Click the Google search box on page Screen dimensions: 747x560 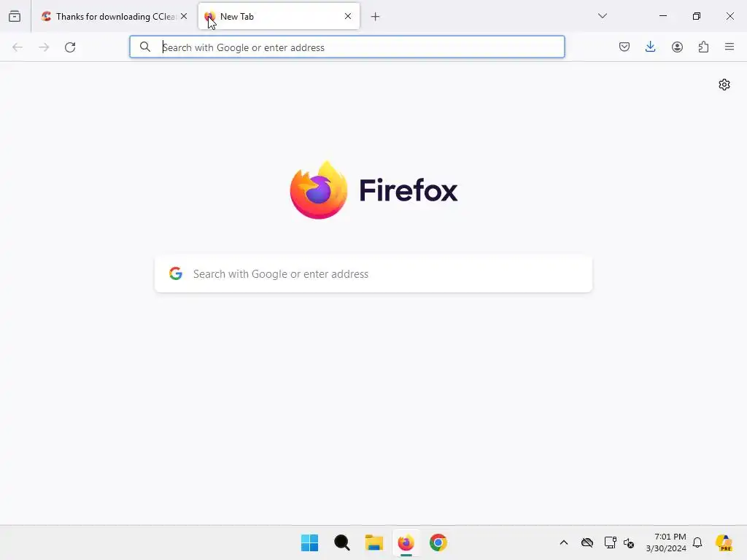coord(373,274)
